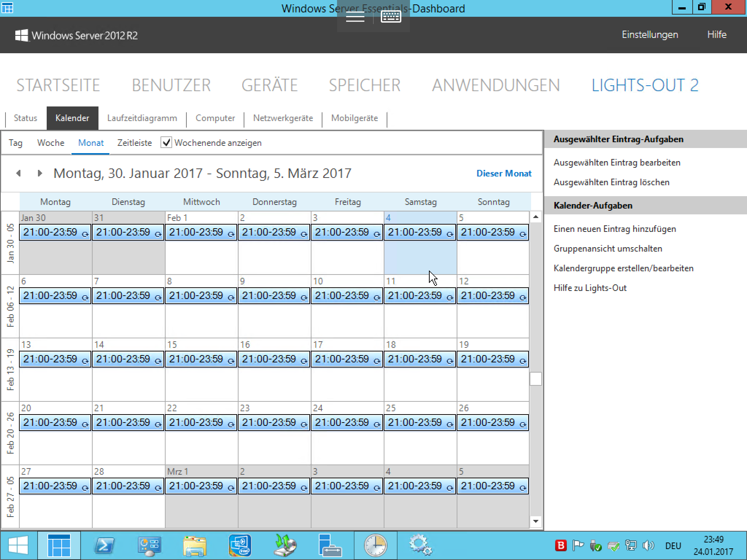This screenshot has width=747, height=560.
Task: Open the gears settings taskbar icon
Action: pyautogui.click(x=420, y=546)
